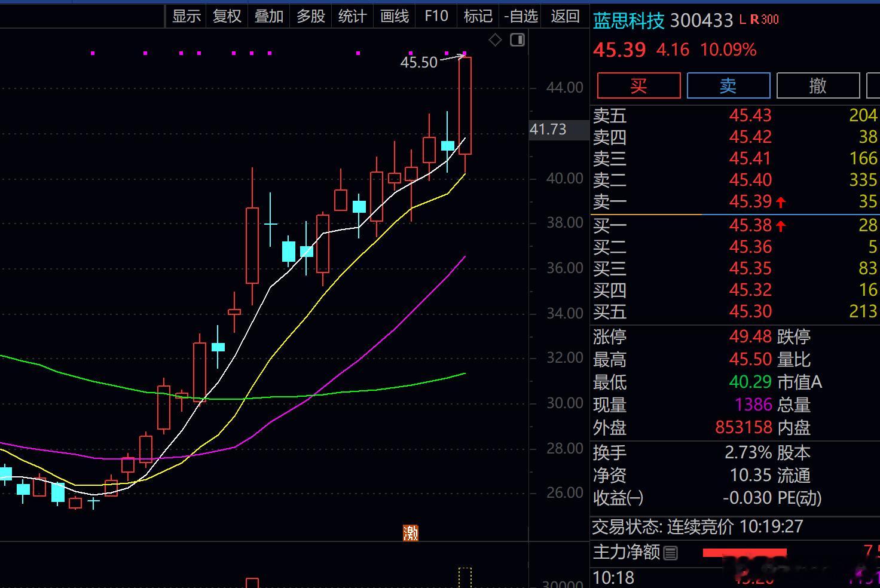Image resolution: width=880 pixels, height=588 pixels.
Task: Open 统计 in the toolbar
Action: (x=353, y=16)
